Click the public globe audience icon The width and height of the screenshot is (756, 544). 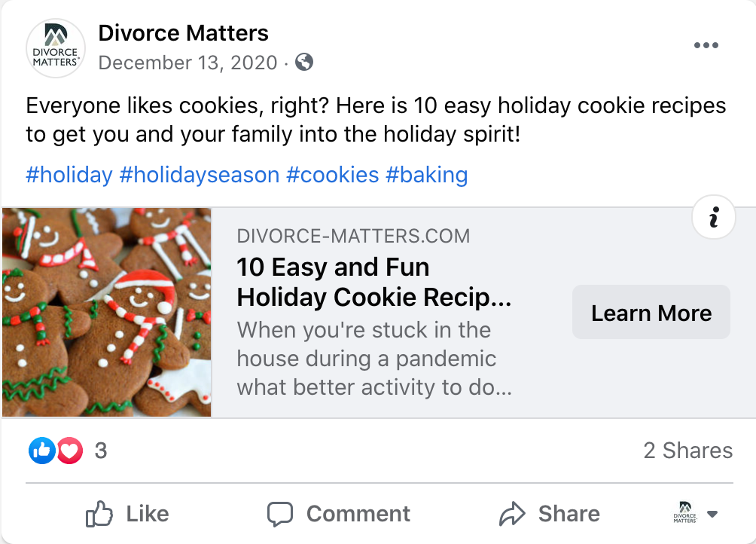pyautogui.click(x=304, y=63)
